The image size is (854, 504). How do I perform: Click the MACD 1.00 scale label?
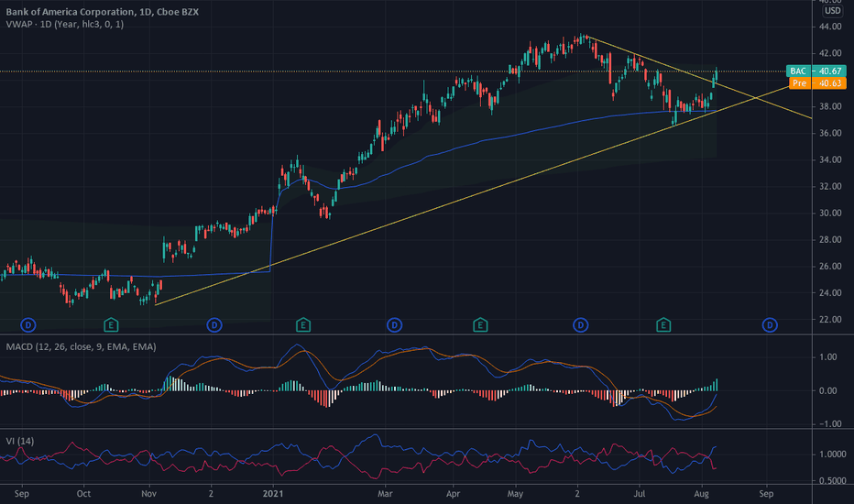pos(827,357)
